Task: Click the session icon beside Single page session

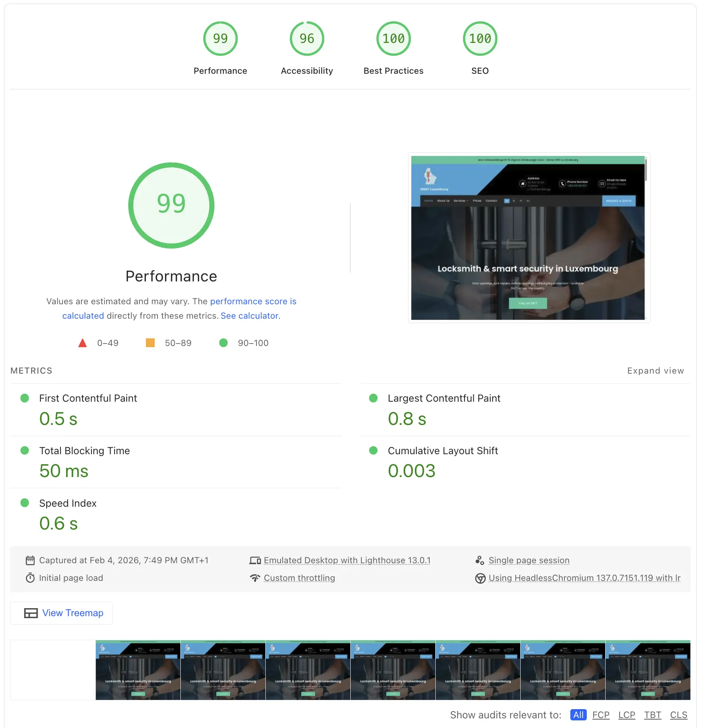Action: (x=480, y=560)
